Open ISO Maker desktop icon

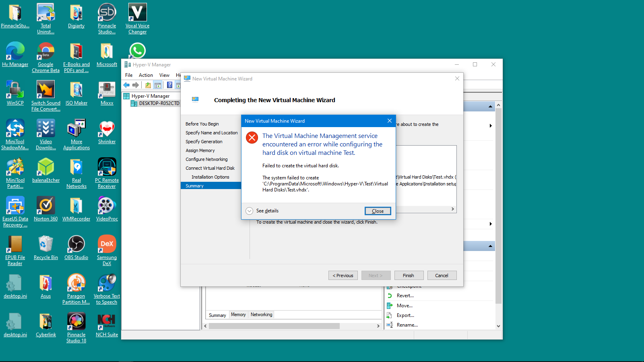76,93
